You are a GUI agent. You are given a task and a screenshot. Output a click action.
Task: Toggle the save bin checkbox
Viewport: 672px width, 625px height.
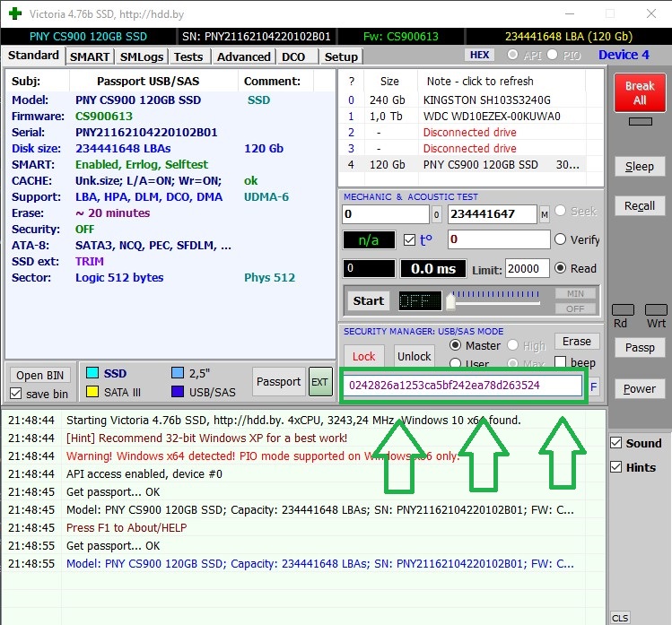pos(15,394)
